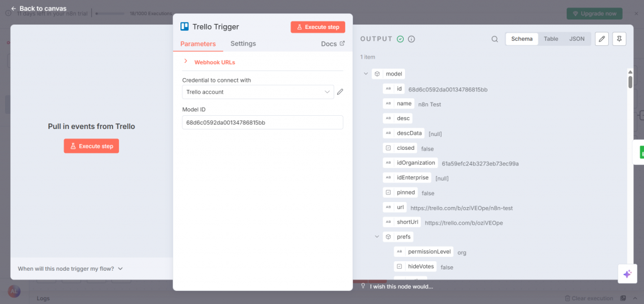The width and height of the screenshot is (644, 304).
Task: Click lightbulb feedback icon
Action: (x=363, y=286)
